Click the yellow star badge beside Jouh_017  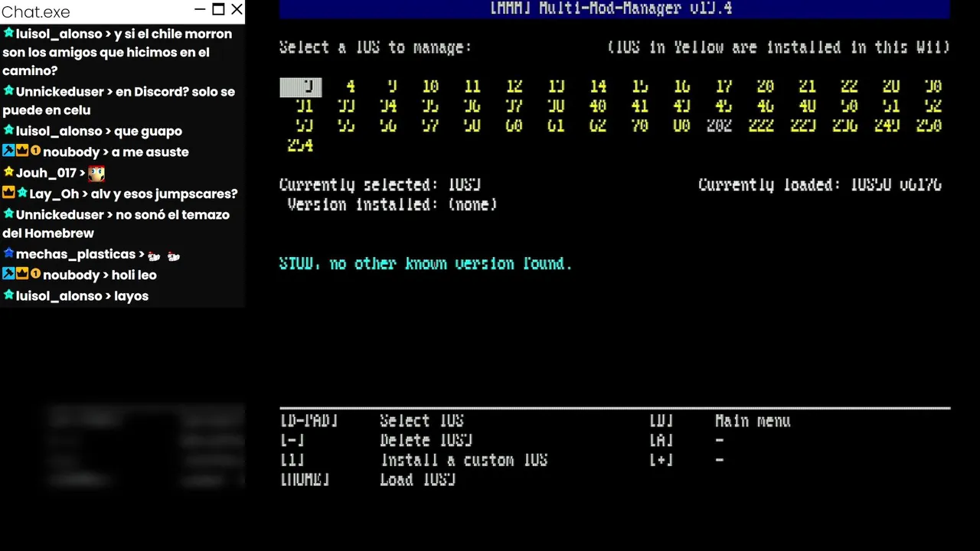8,172
